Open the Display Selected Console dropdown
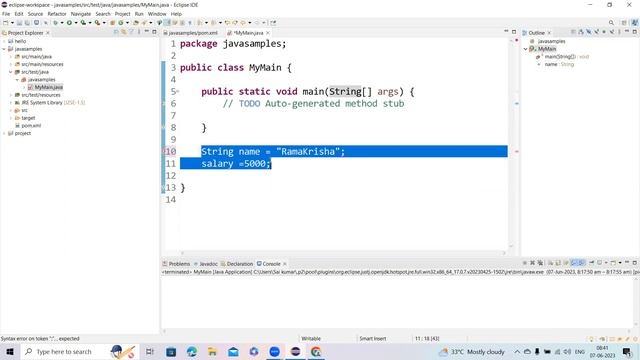The image size is (640, 360). [606, 263]
